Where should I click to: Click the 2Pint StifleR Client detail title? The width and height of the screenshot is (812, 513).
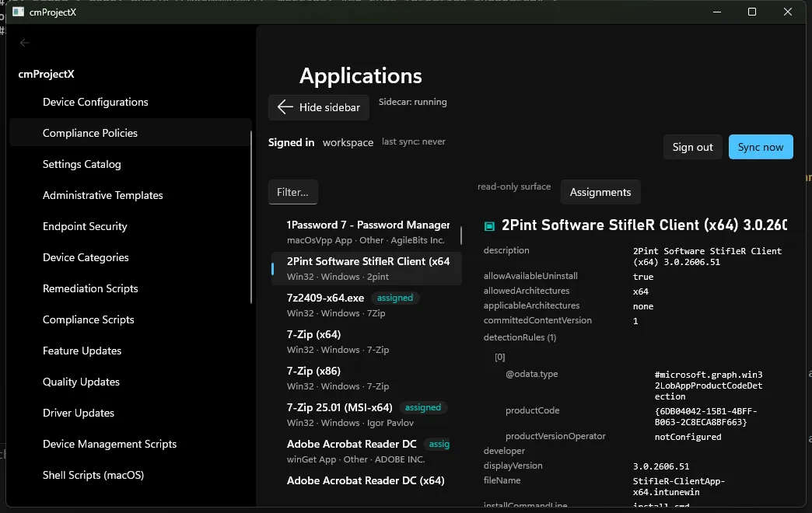pos(644,225)
